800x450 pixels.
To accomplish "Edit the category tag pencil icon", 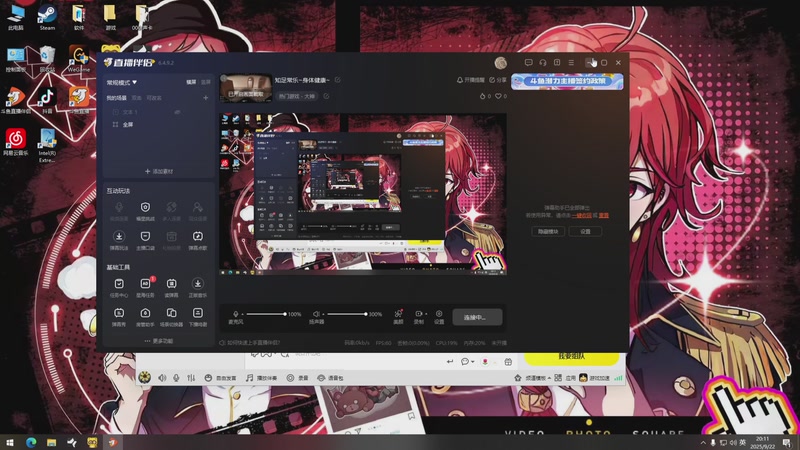I will pos(326,96).
